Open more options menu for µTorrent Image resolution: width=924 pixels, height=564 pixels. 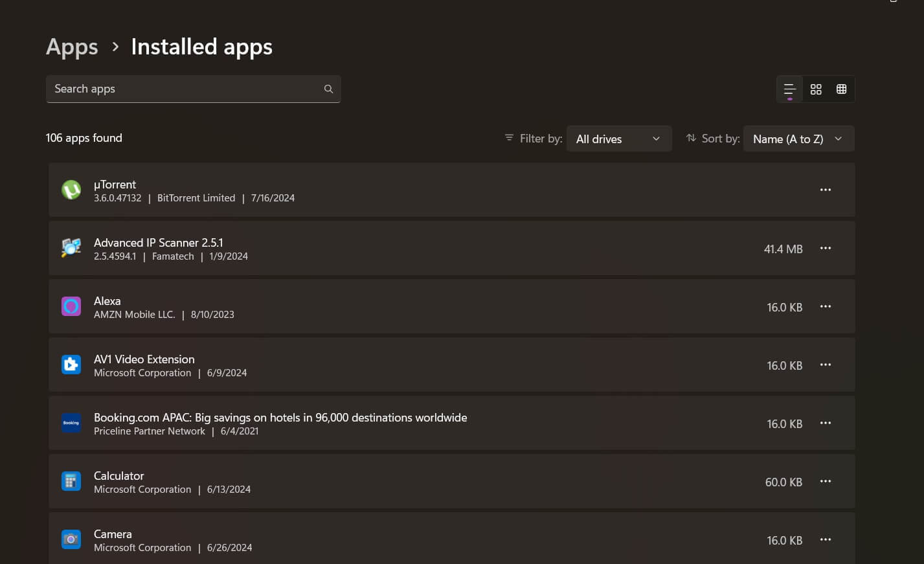click(x=825, y=189)
